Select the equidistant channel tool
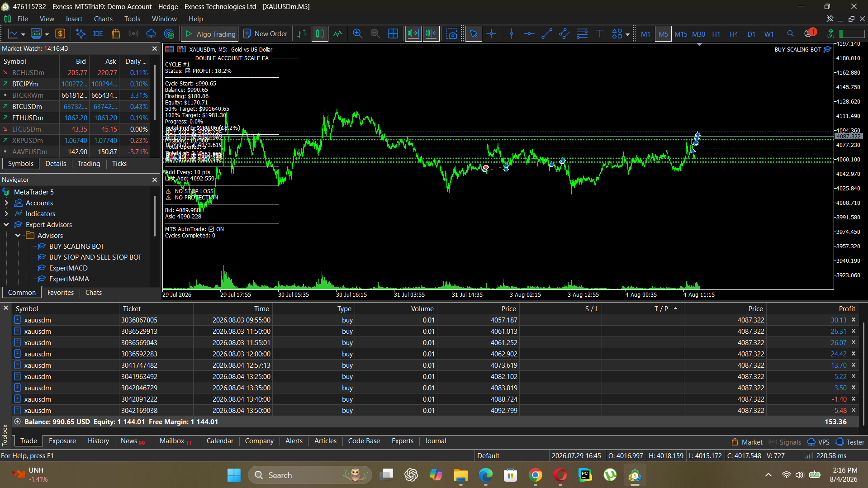Screen dimensions: 868x488 [564, 33]
